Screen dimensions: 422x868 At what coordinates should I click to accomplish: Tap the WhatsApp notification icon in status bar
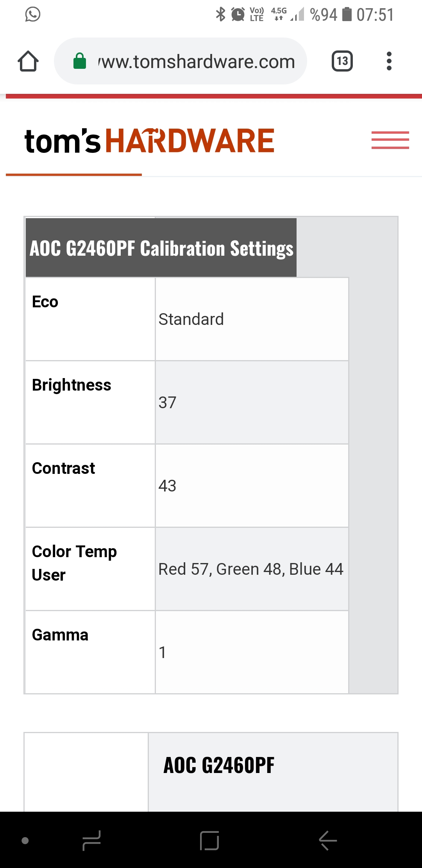[x=33, y=14]
